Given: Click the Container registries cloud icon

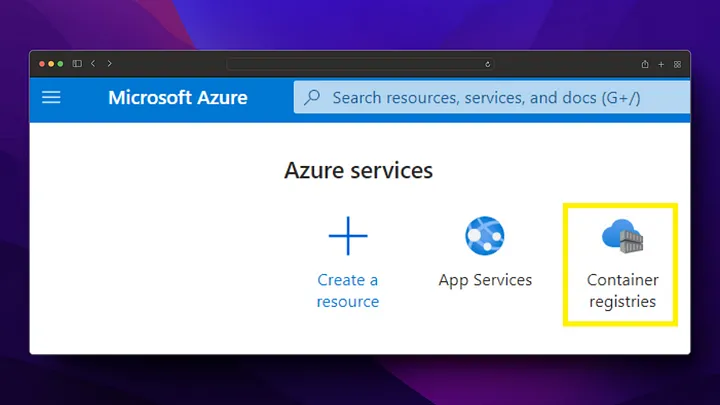Looking at the screenshot, I should (623, 236).
